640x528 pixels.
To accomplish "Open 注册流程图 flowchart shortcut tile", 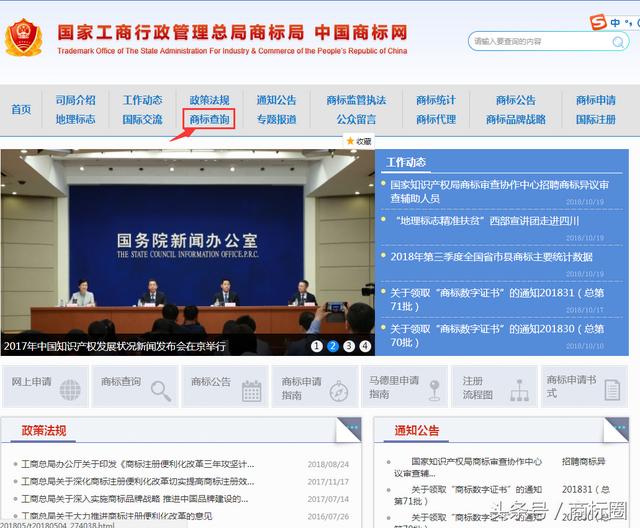I will point(494,386).
